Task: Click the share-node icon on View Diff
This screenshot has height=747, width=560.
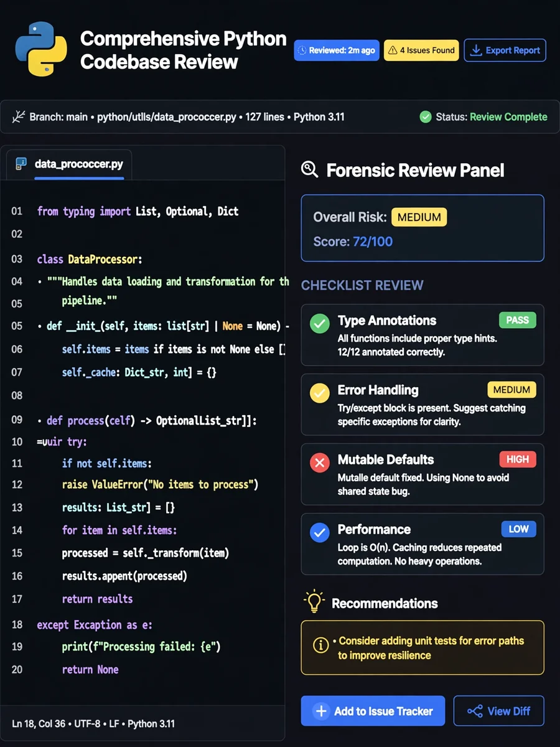Action: coord(475,711)
